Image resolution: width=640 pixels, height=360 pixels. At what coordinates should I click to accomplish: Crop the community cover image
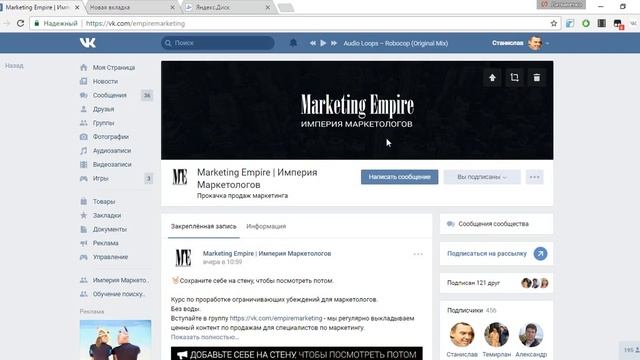click(514, 78)
